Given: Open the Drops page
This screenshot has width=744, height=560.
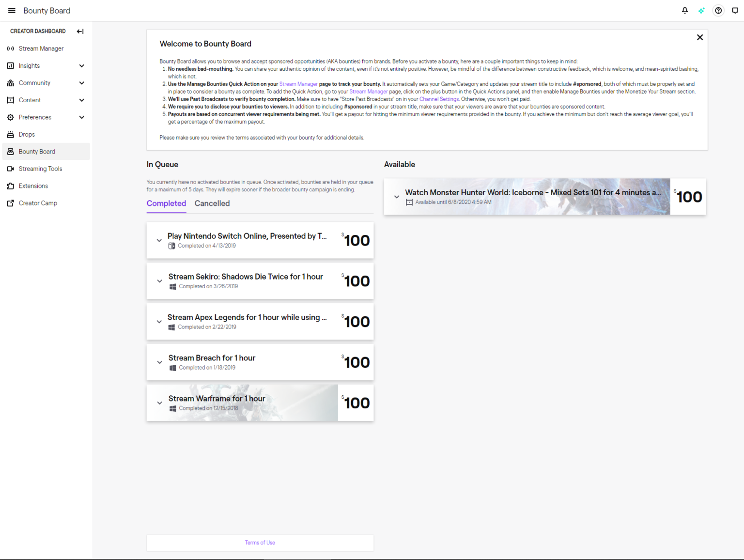Looking at the screenshot, I should point(27,134).
